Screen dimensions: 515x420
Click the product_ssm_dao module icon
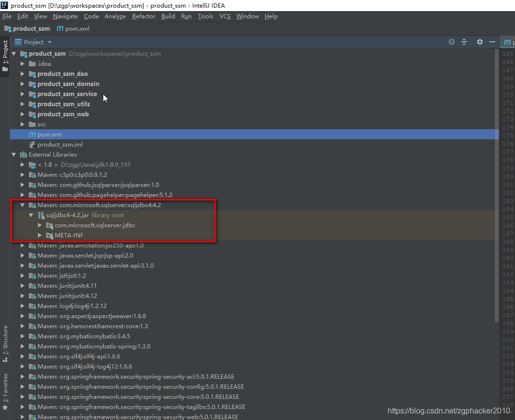[x=32, y=74]
